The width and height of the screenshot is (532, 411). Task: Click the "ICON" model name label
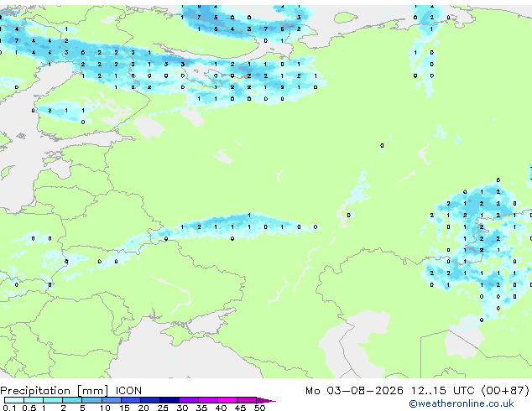point(128,391)
